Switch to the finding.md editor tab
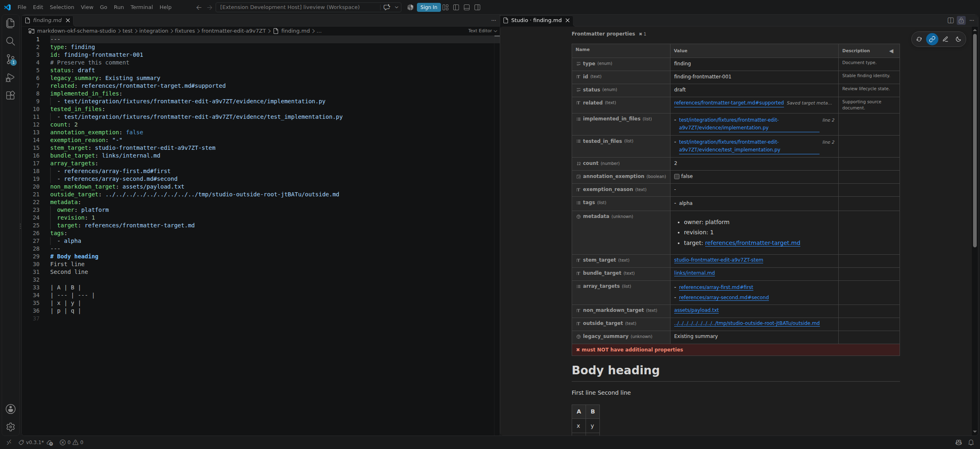 point(47,20)
